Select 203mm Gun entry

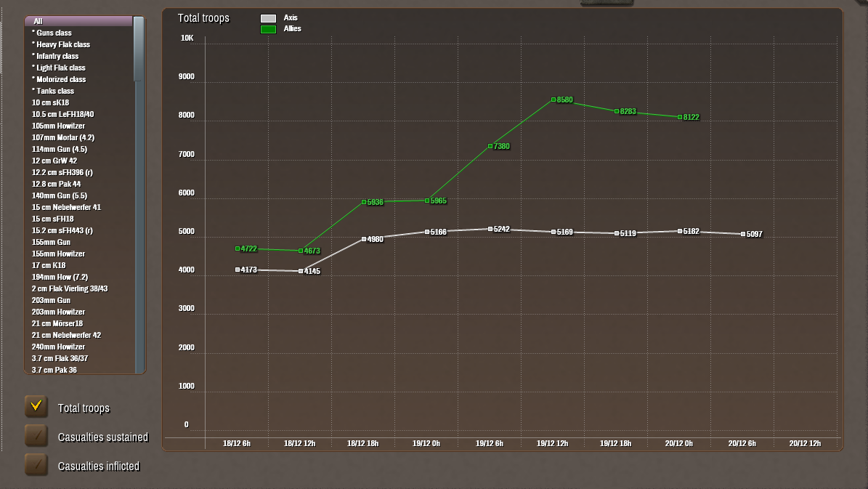(78, 300)
